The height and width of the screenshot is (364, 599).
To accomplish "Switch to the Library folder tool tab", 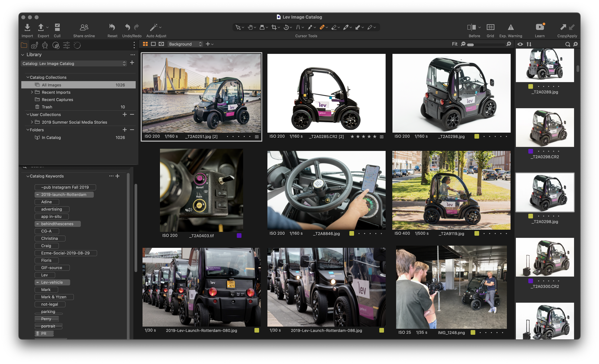I will coord(24,45).
